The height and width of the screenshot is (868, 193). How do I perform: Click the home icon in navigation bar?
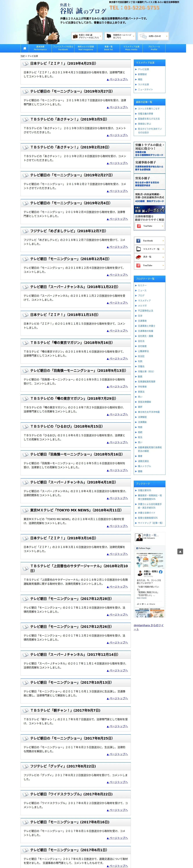click(24, 48)
